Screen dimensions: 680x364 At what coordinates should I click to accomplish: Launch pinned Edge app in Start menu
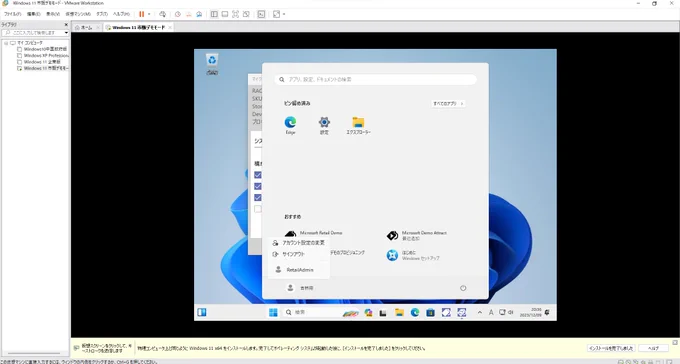coord(290,125)
